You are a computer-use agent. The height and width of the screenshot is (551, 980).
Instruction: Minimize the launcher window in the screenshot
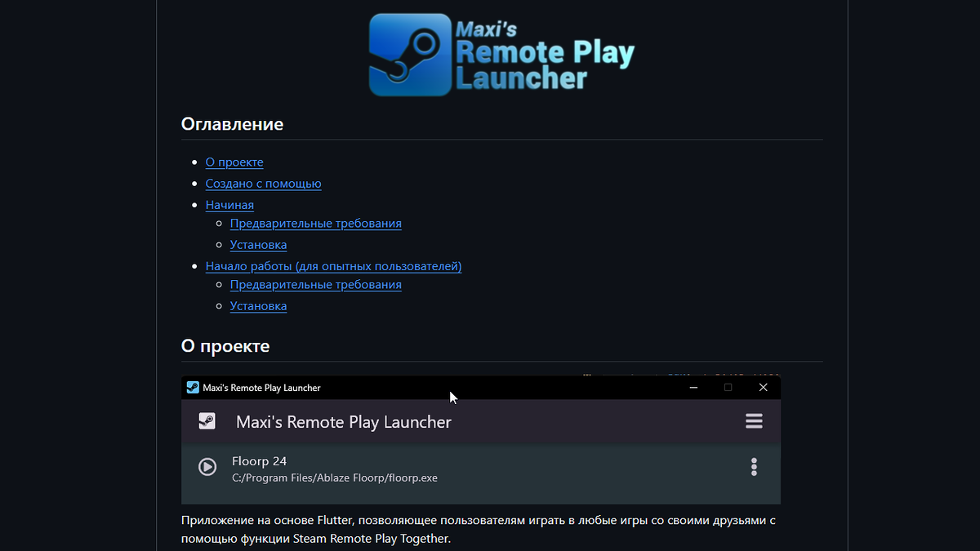[693, 388]
